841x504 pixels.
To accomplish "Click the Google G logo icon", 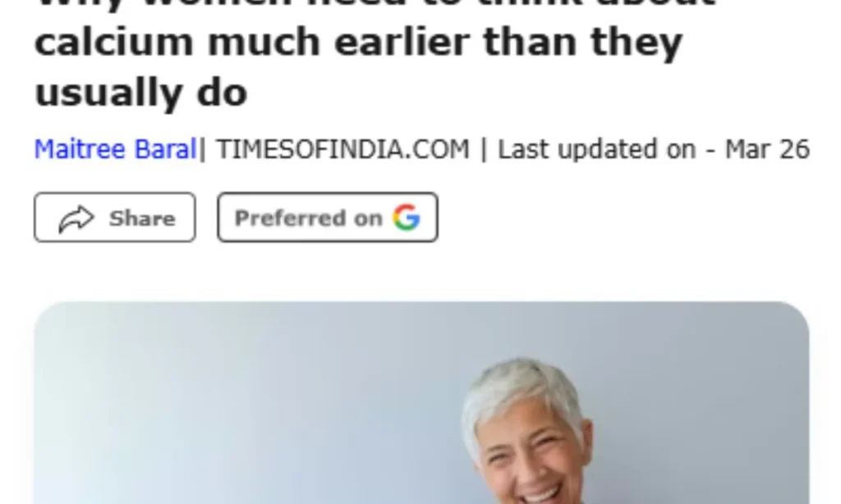I will pyautogui.click(x=406, y=218).
